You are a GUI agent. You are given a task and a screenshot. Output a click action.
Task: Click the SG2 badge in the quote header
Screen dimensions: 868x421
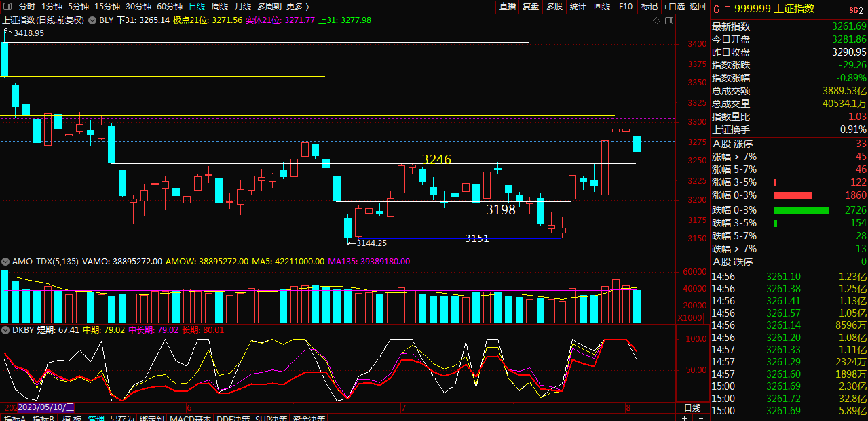(x=856, y=9)
